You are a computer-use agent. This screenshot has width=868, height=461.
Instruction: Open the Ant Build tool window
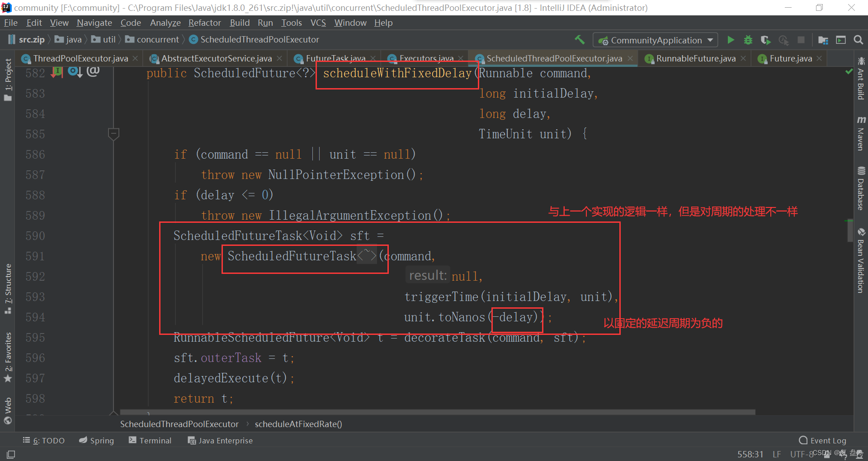[861, 78]
